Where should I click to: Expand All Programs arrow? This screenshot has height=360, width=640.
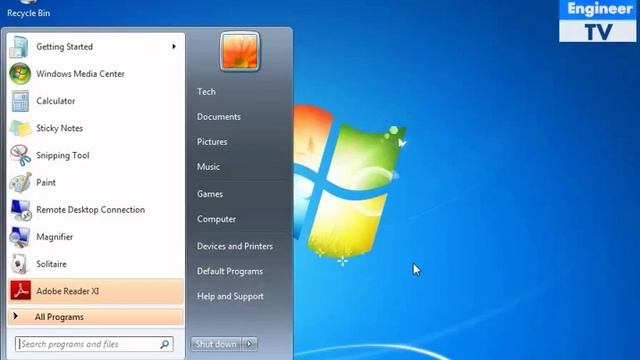(16, 316)
